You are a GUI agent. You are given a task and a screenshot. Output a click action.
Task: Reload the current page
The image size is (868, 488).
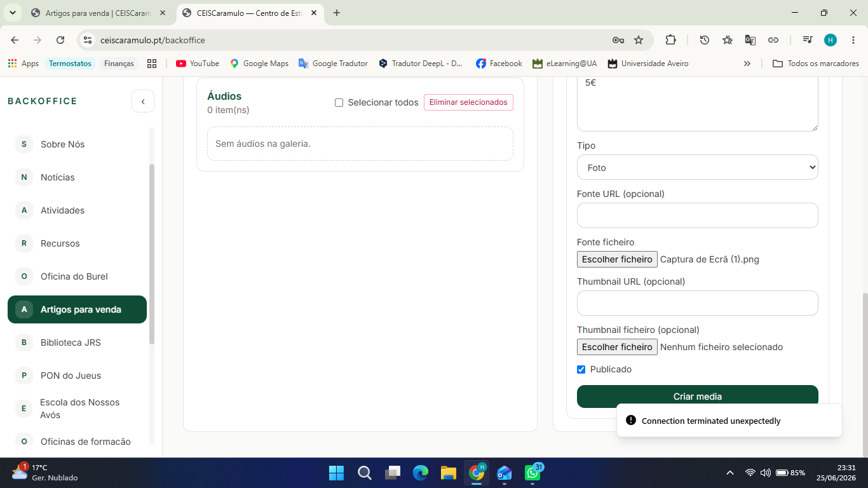[60, 40]
